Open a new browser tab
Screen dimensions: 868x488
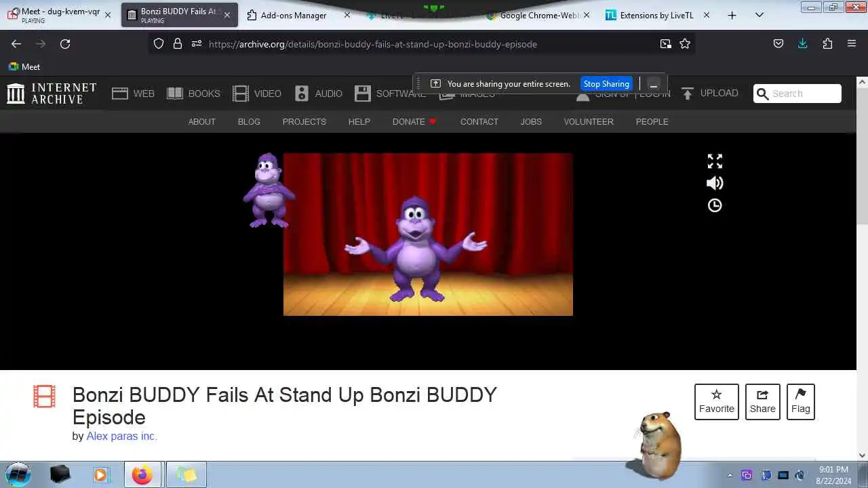(x=732, y=15)
